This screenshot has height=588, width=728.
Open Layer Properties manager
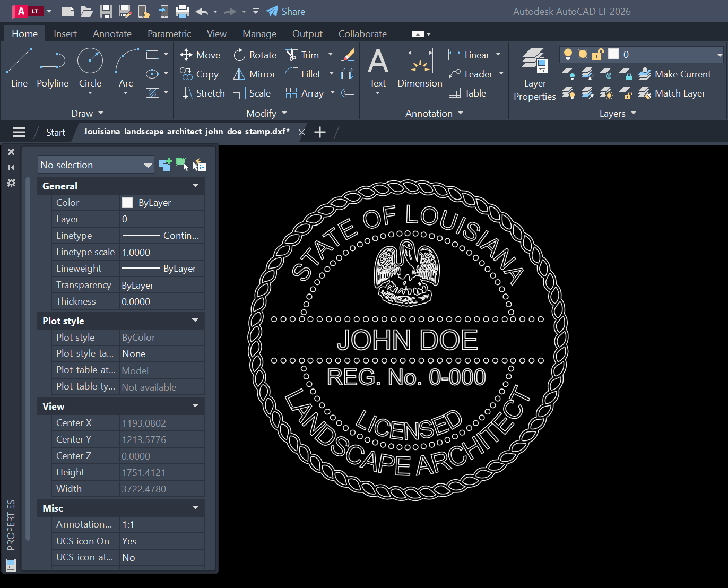coord(535,74)
